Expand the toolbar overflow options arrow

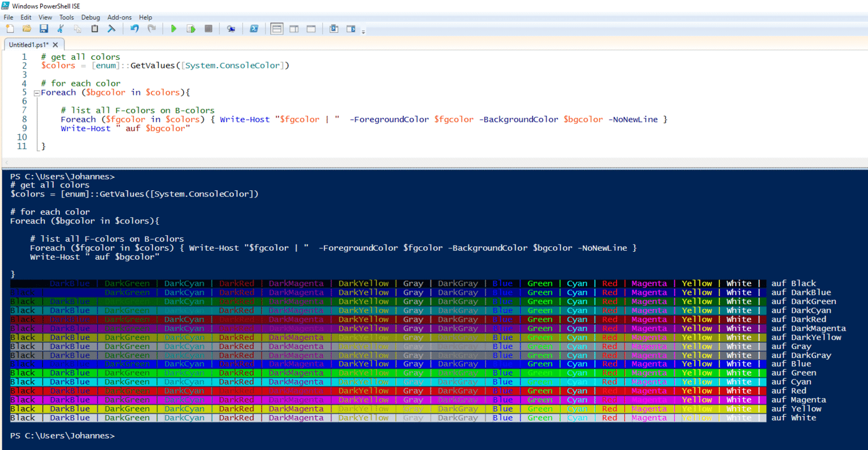pyautogui.click(x=363, y=32)
